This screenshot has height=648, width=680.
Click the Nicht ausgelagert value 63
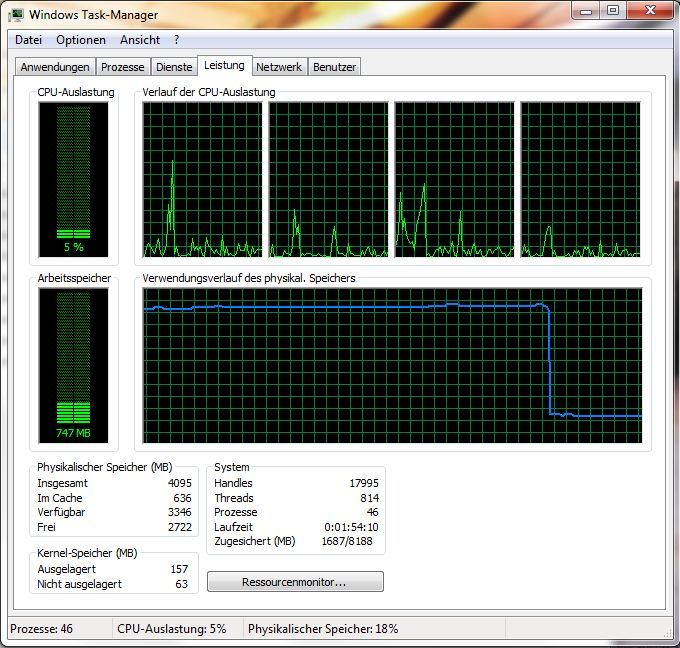tap(182, 584)
